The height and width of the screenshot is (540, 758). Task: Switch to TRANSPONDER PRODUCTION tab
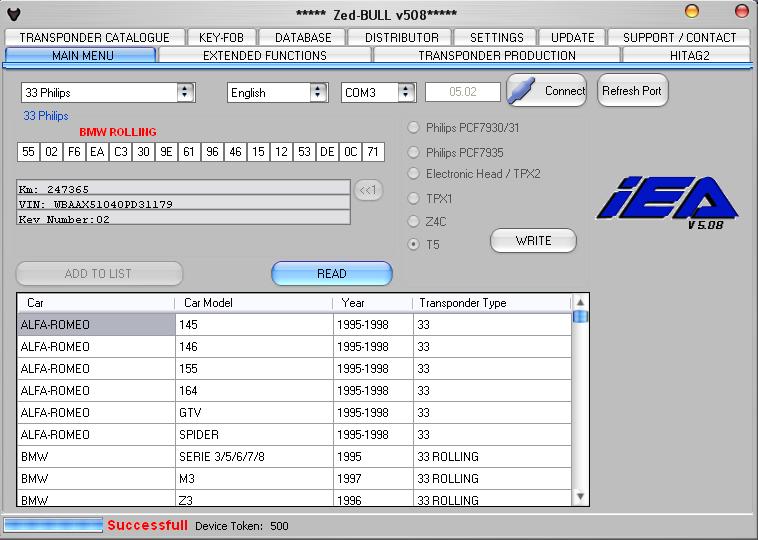[x=496, y=55]
